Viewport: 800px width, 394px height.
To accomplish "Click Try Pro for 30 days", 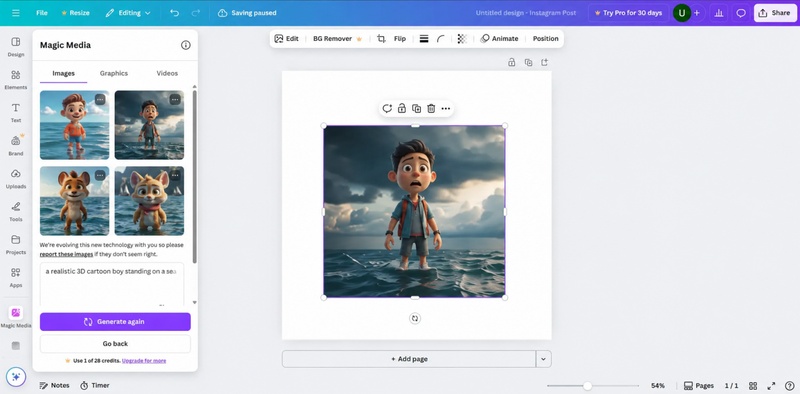I will [629, 13].
